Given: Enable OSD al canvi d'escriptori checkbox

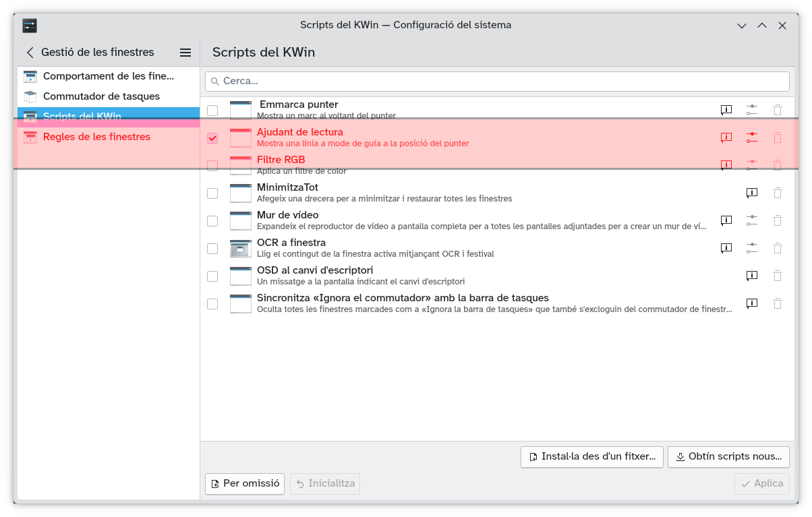Looking at the screenshot, I should pyautogui.click(x=212, y=276).
